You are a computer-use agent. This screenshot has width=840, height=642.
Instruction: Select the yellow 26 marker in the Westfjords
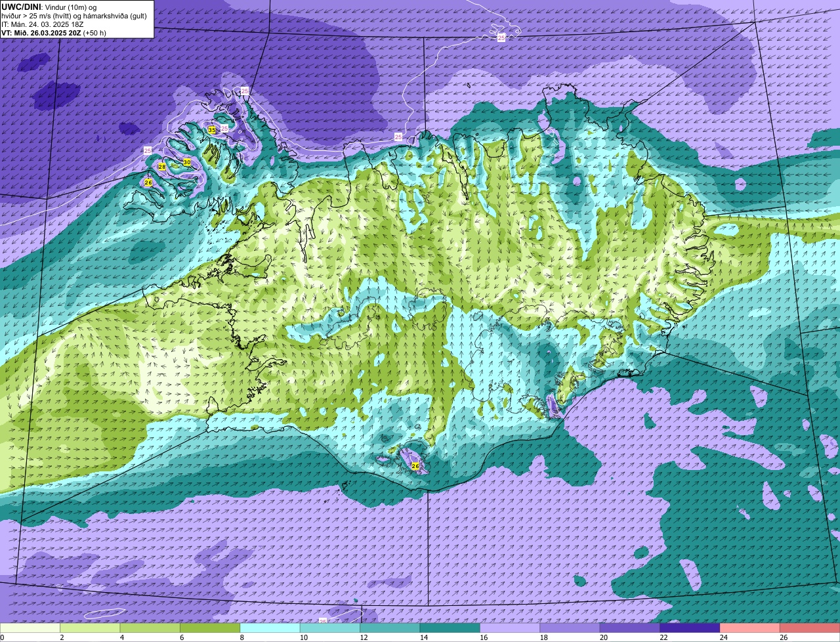point(148,182)
